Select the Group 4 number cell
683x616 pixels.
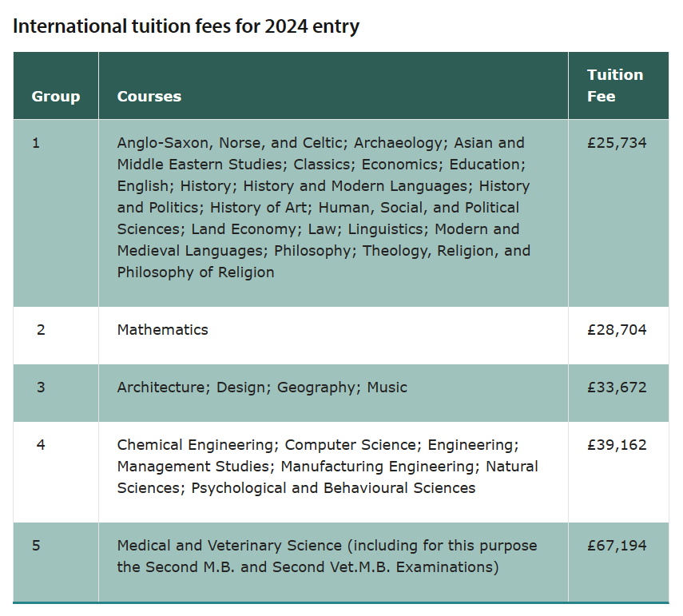tap(41, 445)
